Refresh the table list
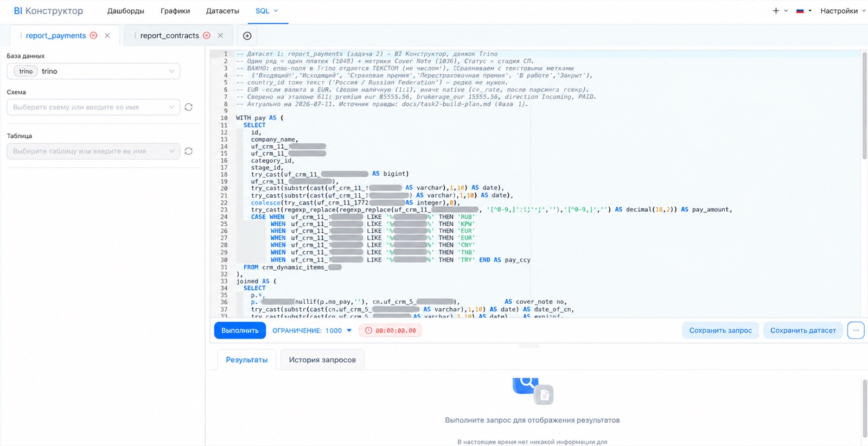The height and width of the screenshot is (446, 868). (x=188, y=151)
